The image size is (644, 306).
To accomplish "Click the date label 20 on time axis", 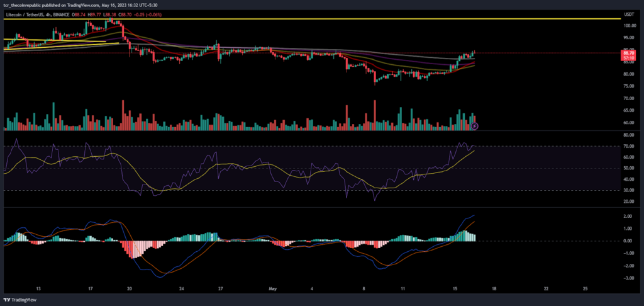I will click(x=130, y=288).
